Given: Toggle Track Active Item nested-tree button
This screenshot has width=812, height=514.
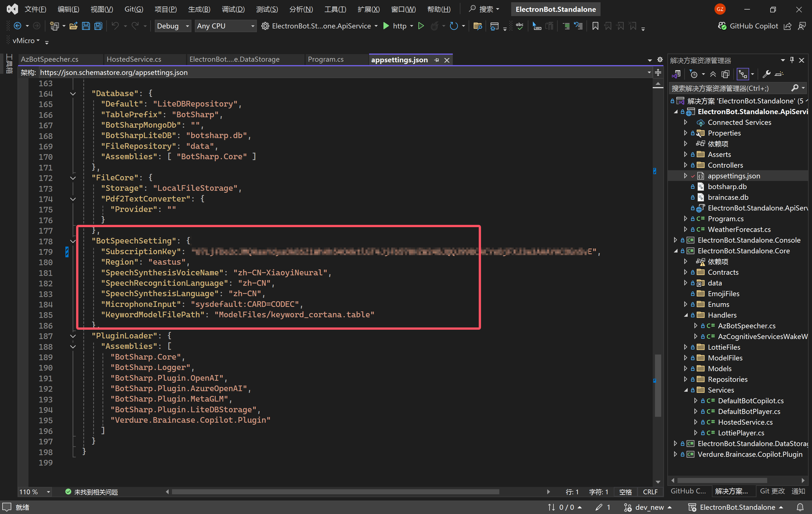Looking at the screenshot, I should click(x=743, y=74).
